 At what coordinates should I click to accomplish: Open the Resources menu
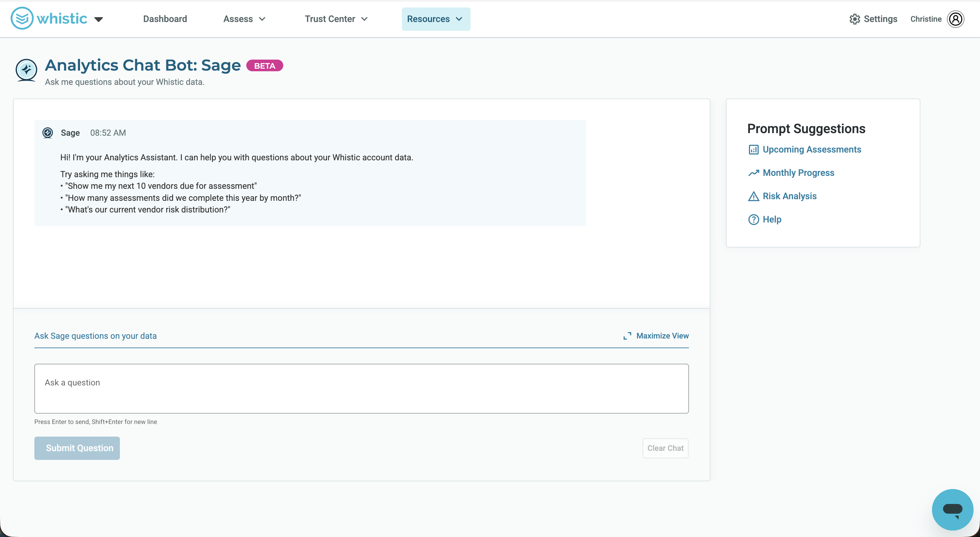[x=436, y=19]
